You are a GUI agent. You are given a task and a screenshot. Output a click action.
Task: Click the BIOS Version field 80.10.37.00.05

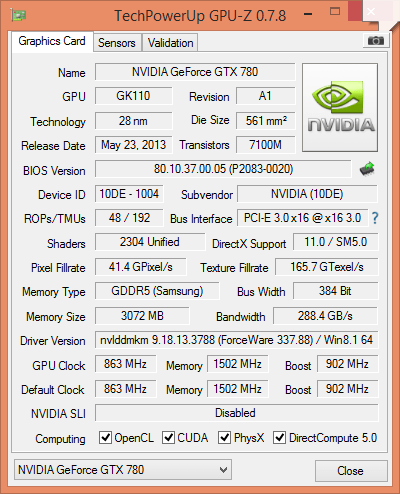point(223,169)
